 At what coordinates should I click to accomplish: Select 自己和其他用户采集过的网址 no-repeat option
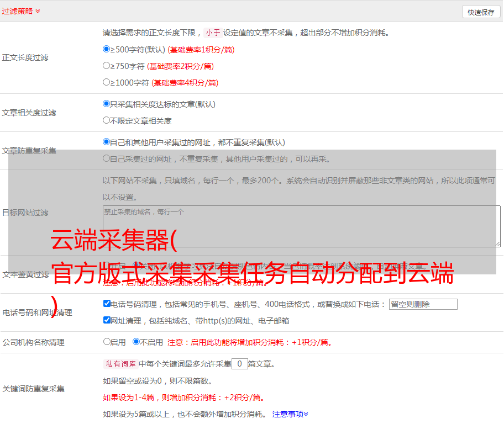click(x=107, y=142)
